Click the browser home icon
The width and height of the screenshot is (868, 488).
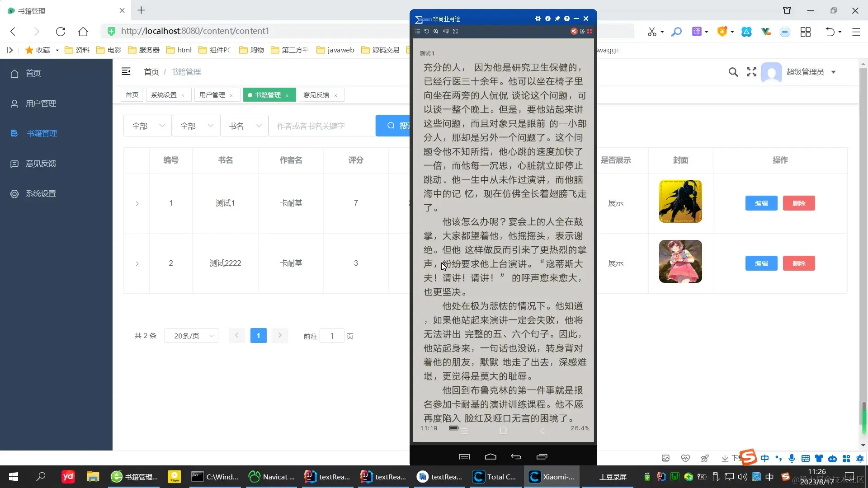[83, 31]
